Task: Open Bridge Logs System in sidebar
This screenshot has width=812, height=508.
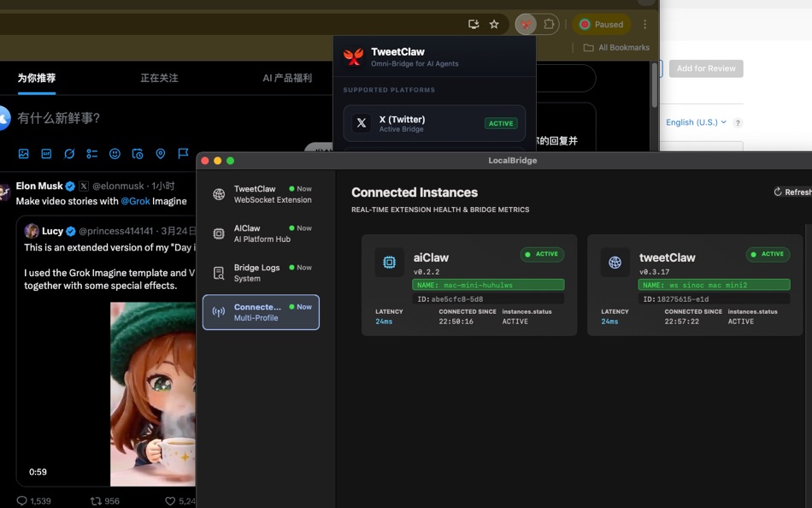Action: coord(261,273)
